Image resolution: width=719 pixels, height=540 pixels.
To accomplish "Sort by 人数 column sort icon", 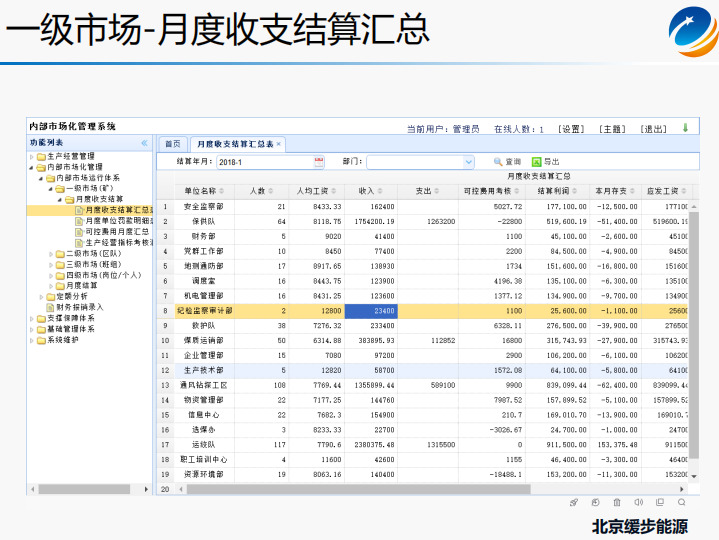I will (271, 191).
